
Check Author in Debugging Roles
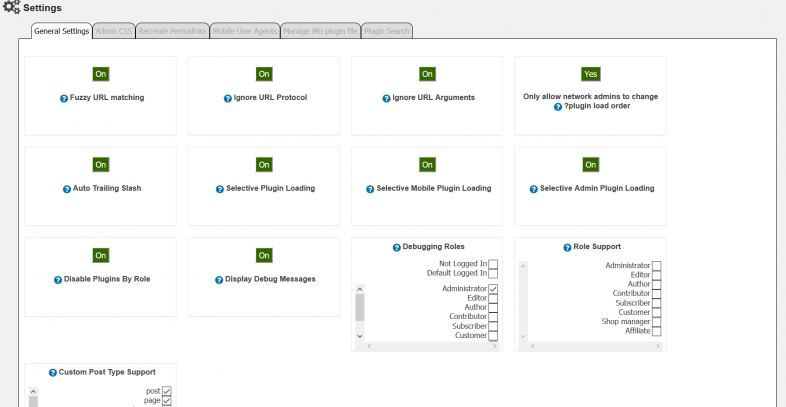pos(493,308)
